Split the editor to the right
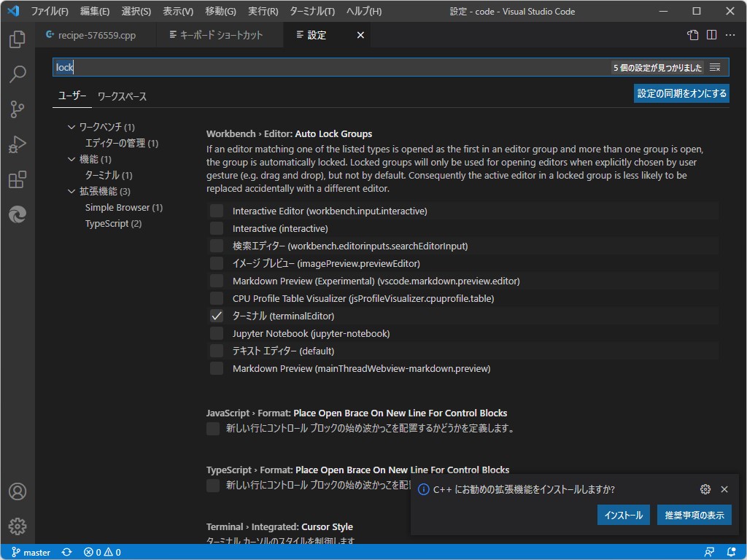 click(712, 35)
